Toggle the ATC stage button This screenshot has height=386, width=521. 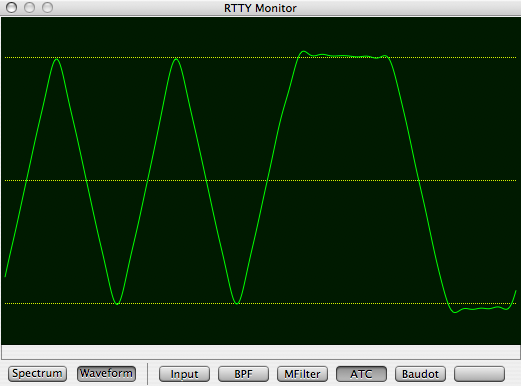click(361, 374)
